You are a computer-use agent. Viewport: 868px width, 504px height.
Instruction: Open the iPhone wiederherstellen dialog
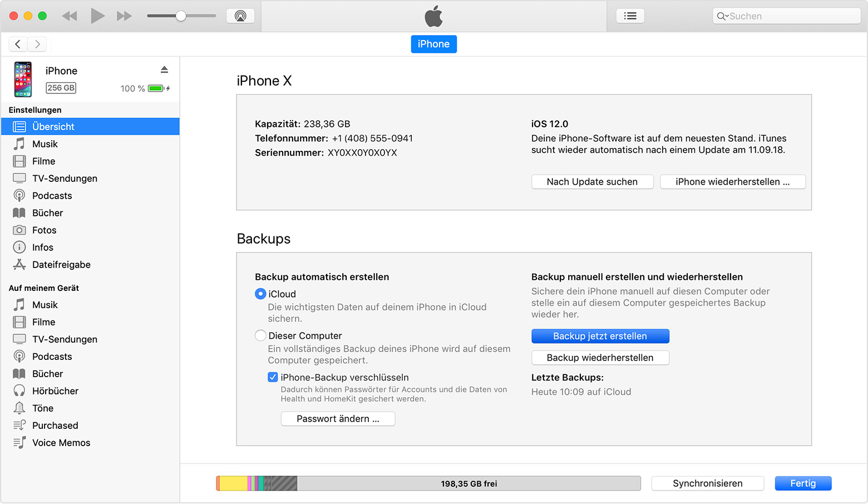[732, 182]
